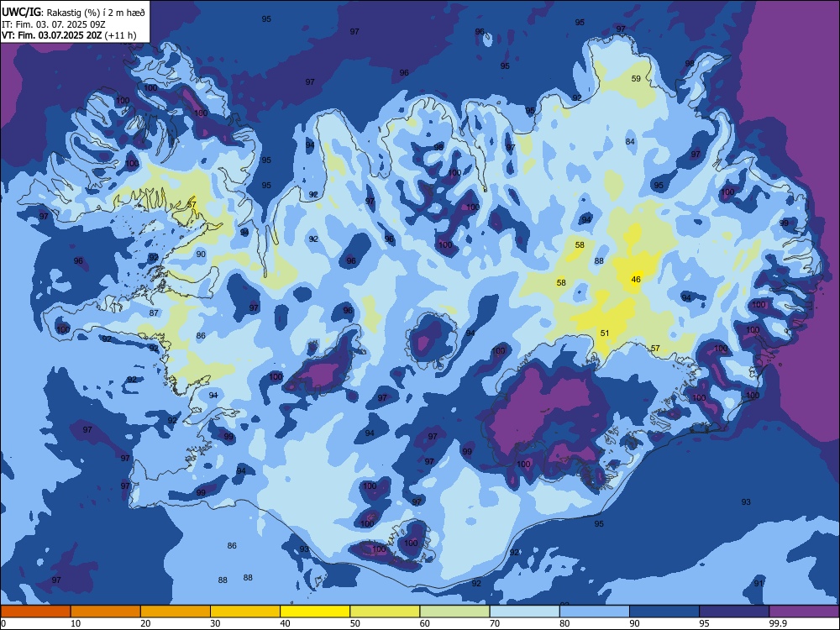
Task: Click the 10–20 orange legend swatch
Action: tap(106, 612)
